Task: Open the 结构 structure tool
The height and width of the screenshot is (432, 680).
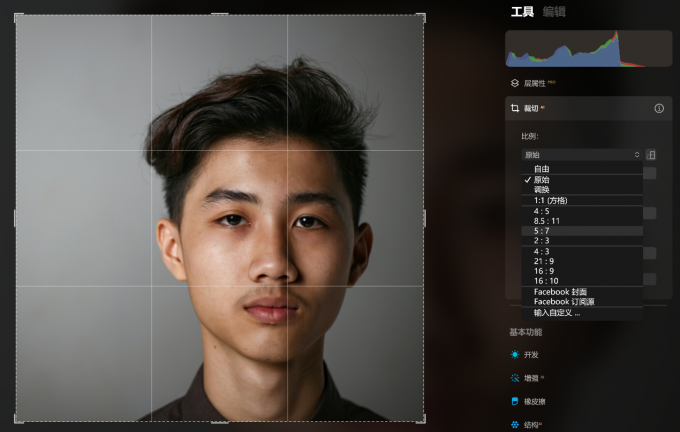Action: click(515, 425)
